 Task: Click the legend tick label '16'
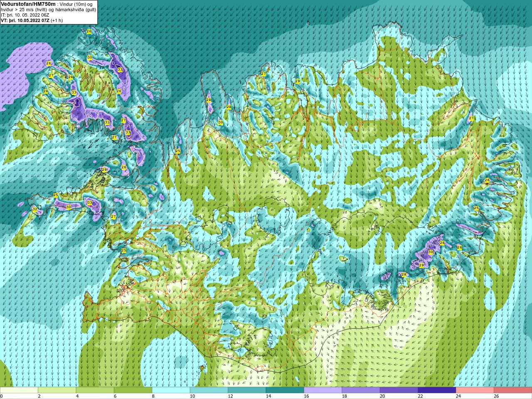[306, 396]
